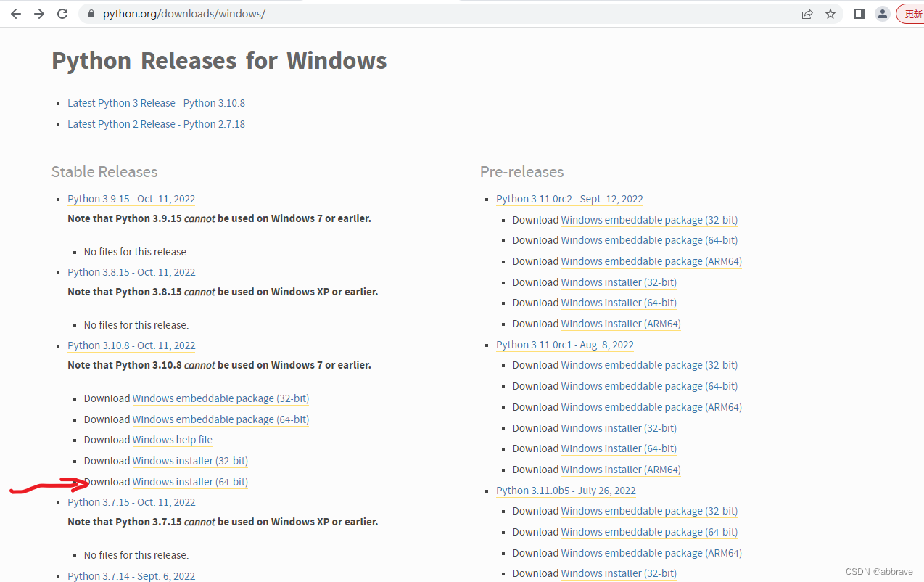Click the red browser update button
Viewport: 924px width, 582px height.
pyautogui.click(x=911, y=14)
